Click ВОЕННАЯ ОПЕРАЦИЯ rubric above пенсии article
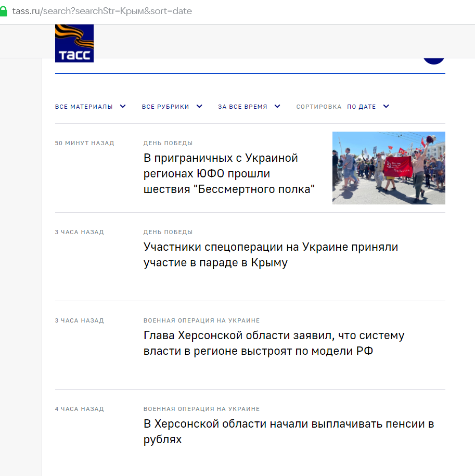Image resolution: width=475 pixels, height=476 pixels. [x=201, y=409]
